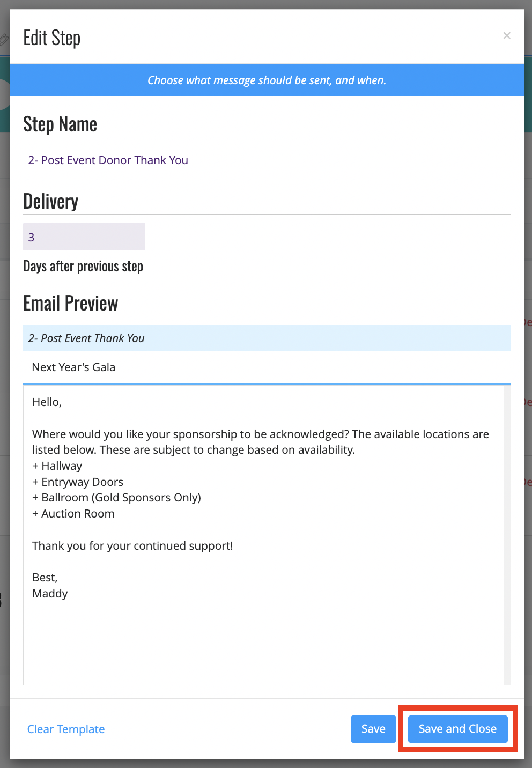Click the 'Ballroom (Gold Sponsors Only)' line

click(x=116, y=498)
